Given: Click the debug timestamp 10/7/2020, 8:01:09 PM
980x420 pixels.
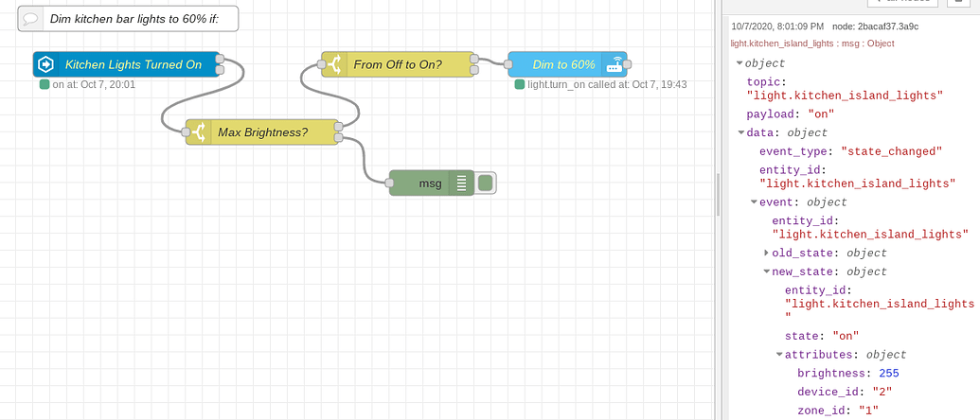Looking at the screenshot, I should [x=776, y=26].
